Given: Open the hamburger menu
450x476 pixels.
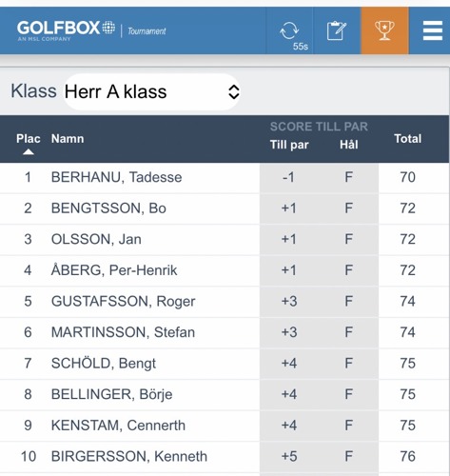Looking at the screenshot, I should point(433,30).
